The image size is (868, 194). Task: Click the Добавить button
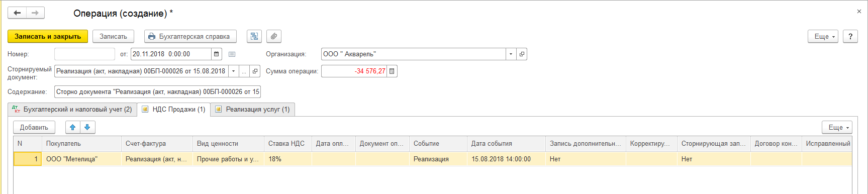(x=34, y=127)
